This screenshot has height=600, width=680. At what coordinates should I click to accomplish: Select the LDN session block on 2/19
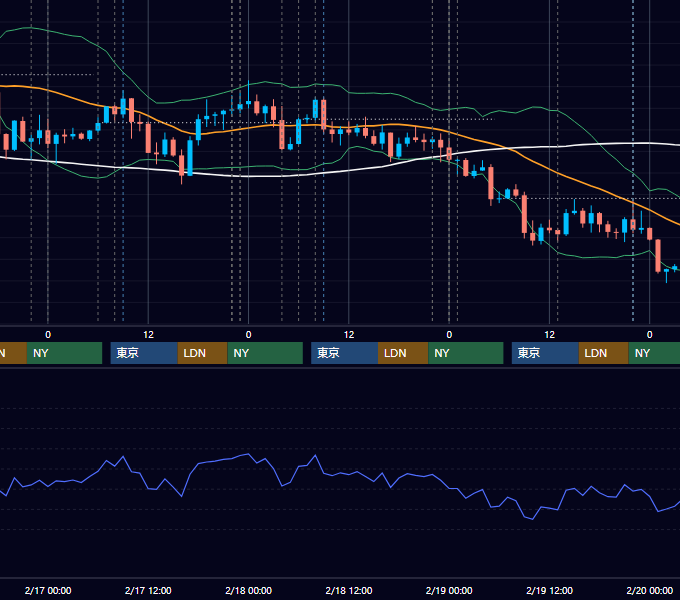604,353
